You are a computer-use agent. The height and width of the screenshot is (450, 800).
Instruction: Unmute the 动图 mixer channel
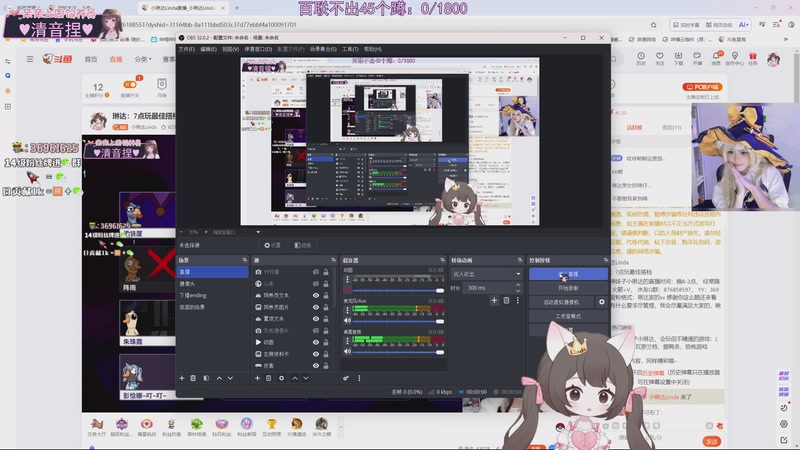[x=347, y=290]
